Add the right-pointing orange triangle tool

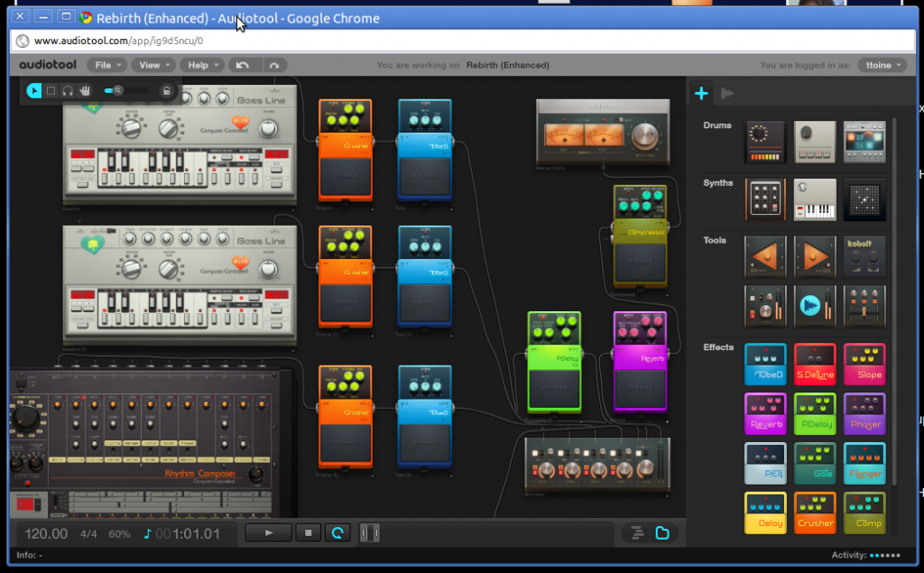click(815, 256)
